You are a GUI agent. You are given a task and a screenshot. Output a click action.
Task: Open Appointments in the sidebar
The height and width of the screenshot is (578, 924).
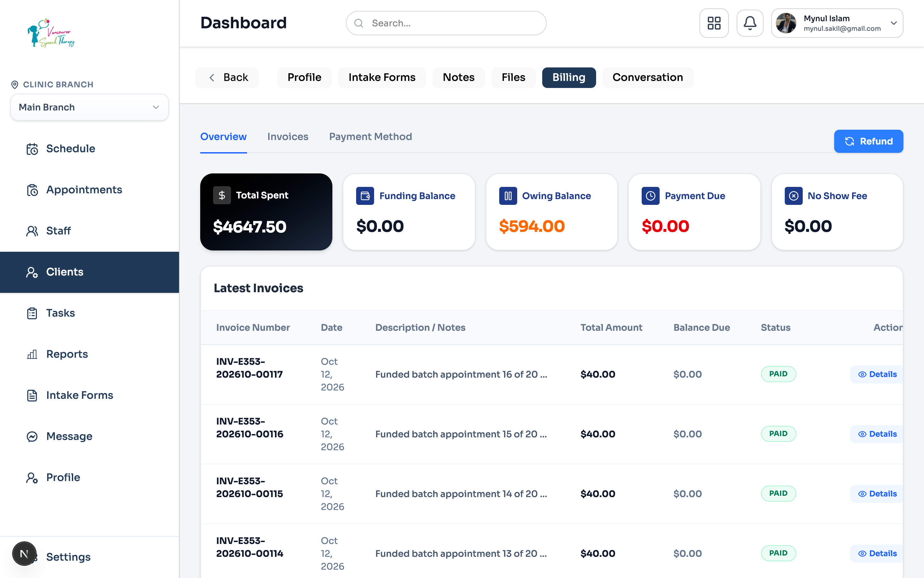89,190
